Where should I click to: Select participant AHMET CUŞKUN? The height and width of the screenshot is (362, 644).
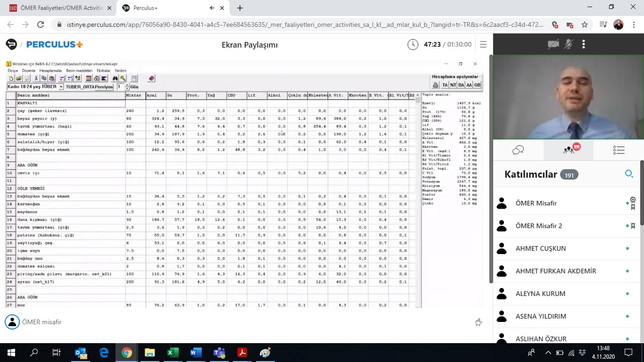541,248
